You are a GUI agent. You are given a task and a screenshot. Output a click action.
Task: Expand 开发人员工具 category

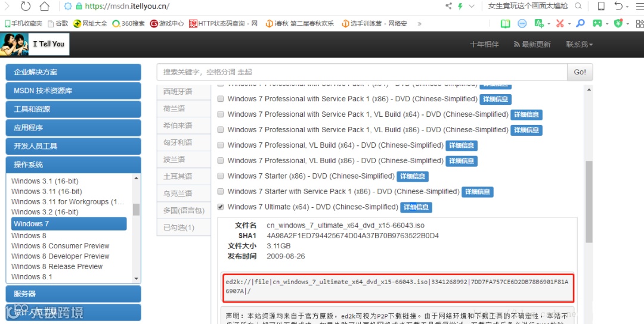(73, 146)
